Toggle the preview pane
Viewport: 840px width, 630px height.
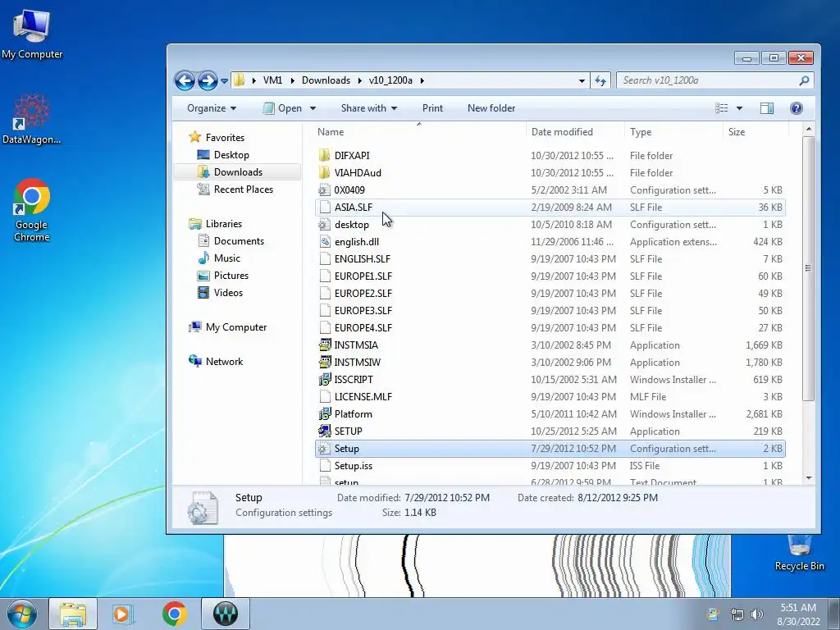[767, 108]
